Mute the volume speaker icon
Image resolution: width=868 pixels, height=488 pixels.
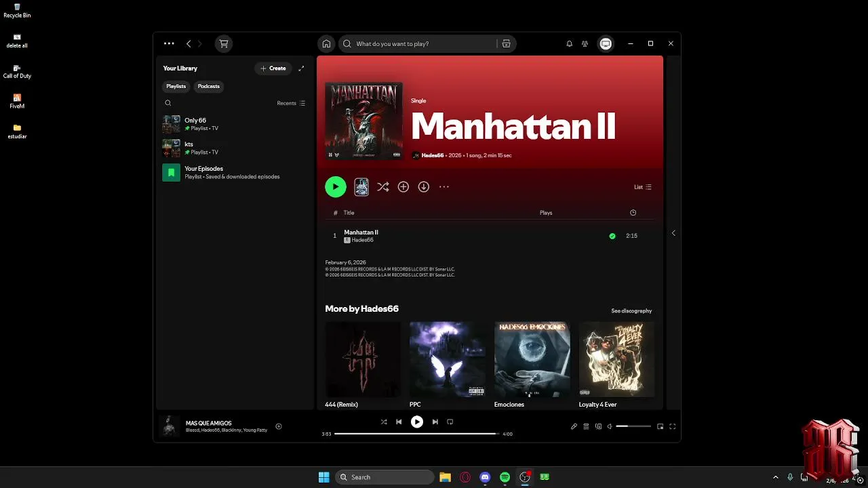coord(610,426)
